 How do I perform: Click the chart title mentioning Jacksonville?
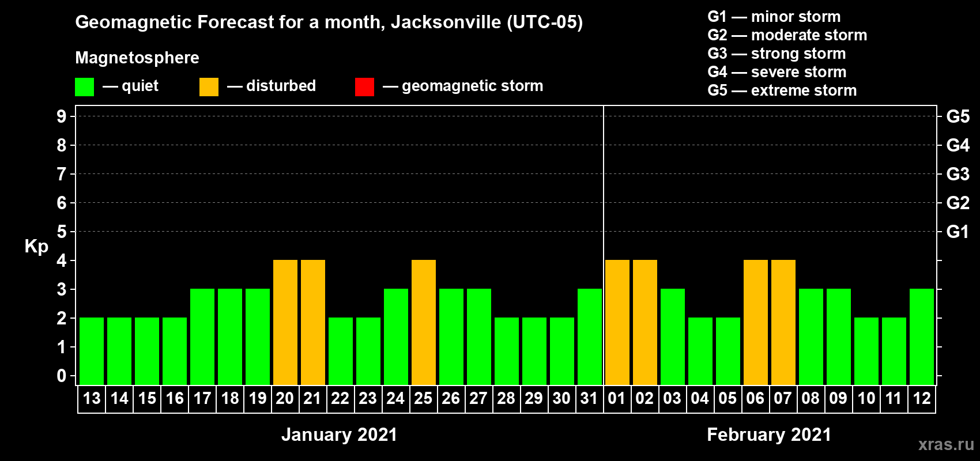pyautogui.click(x=329, y=22)
